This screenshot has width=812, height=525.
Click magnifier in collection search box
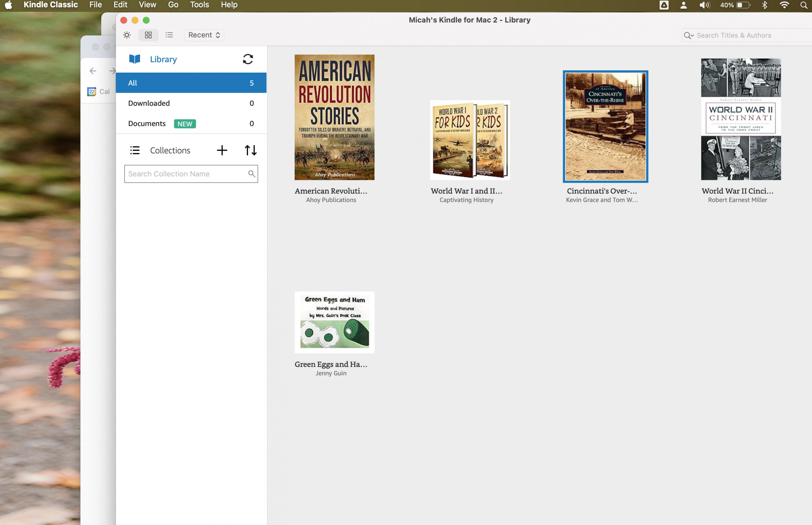click(x=251, y=174)
